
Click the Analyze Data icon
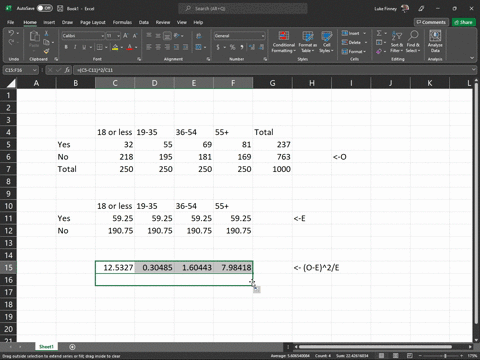[435, 41]
